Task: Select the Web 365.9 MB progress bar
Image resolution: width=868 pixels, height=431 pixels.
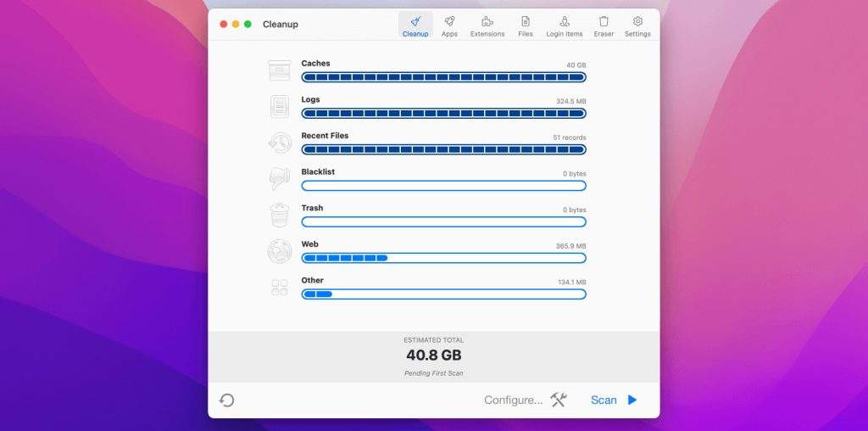Action: click(x=443, y=258)
